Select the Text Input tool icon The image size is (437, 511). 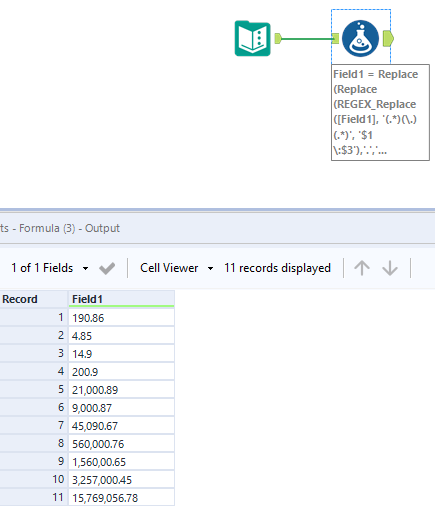252,38
